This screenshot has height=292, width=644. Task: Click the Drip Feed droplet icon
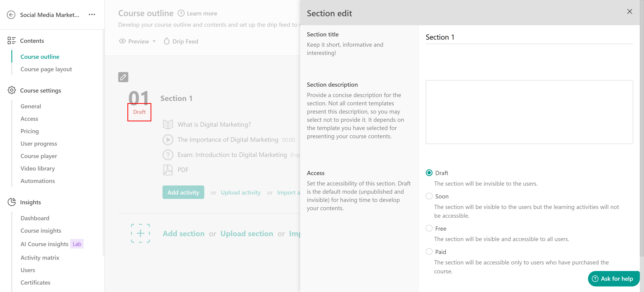click(x=167, y=41)
